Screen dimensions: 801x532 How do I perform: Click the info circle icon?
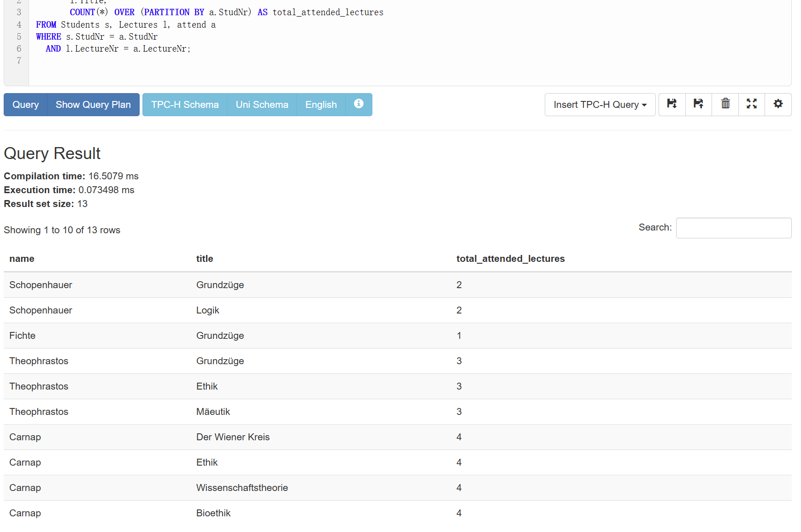point(359,104)
